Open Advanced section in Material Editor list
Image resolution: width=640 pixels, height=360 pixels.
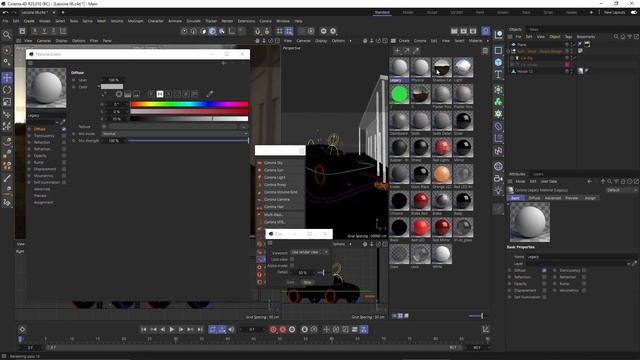(42, 189)
